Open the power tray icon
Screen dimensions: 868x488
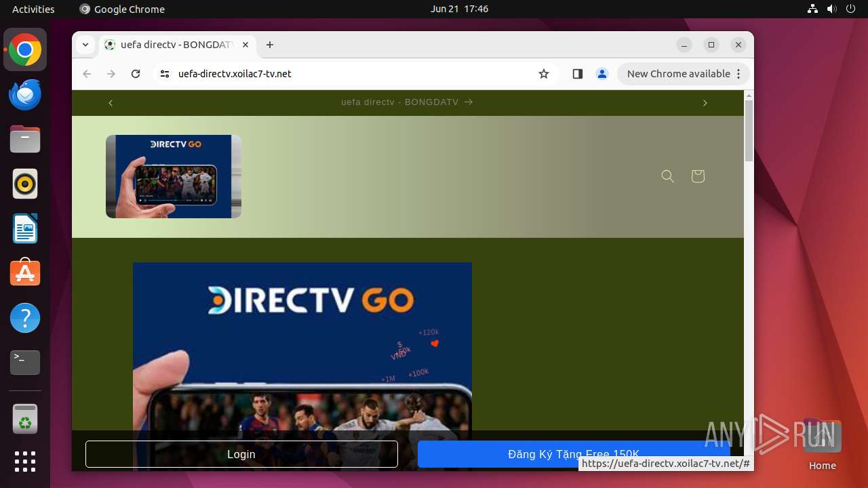(850, 9)
